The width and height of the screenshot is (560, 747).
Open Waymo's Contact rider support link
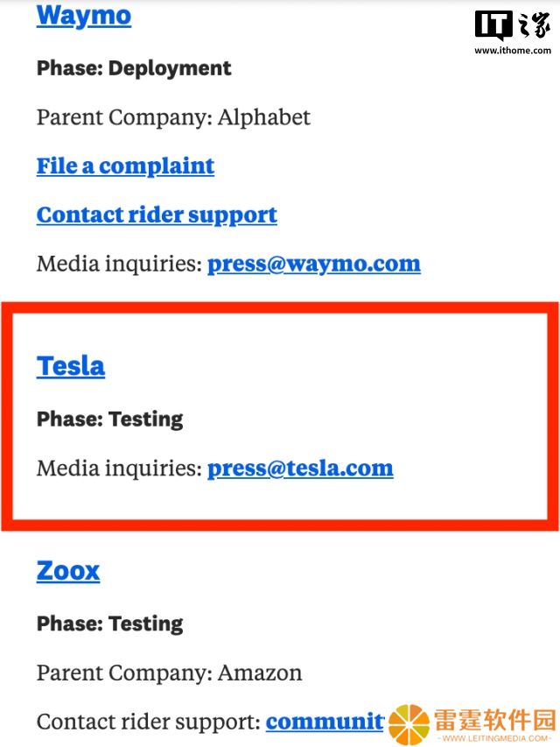pos(157,215)
